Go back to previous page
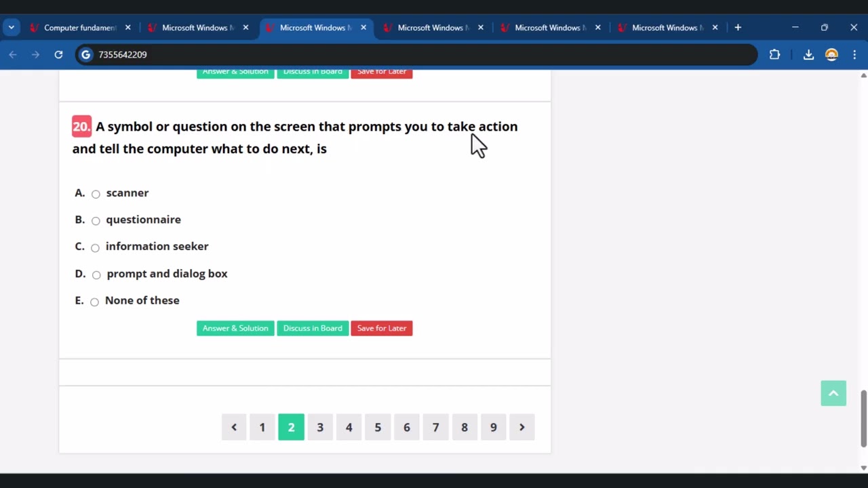The image size is (868, 488). click(x=13, y=54)
